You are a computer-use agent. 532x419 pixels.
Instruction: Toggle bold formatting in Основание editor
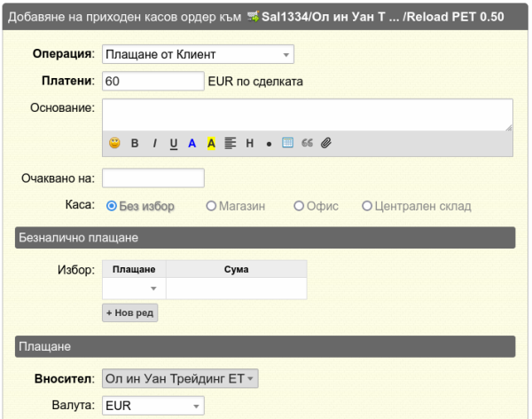[x=135, y=144]
